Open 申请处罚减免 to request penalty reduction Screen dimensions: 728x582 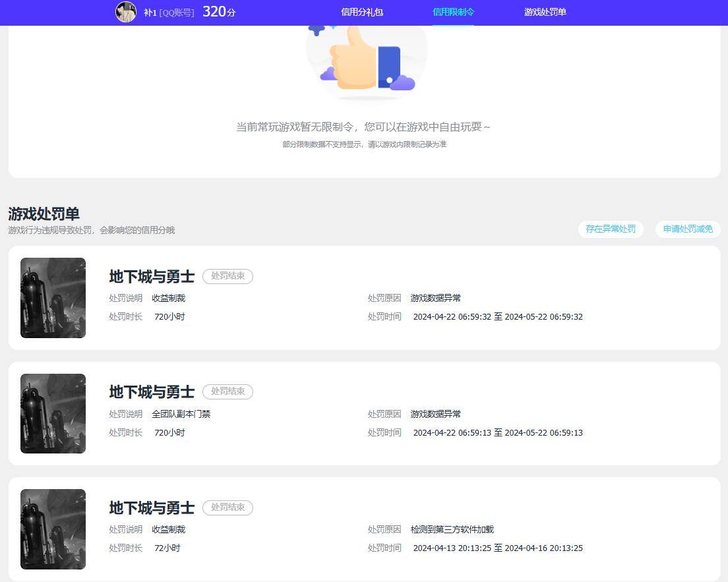click(x=687, y=229)
